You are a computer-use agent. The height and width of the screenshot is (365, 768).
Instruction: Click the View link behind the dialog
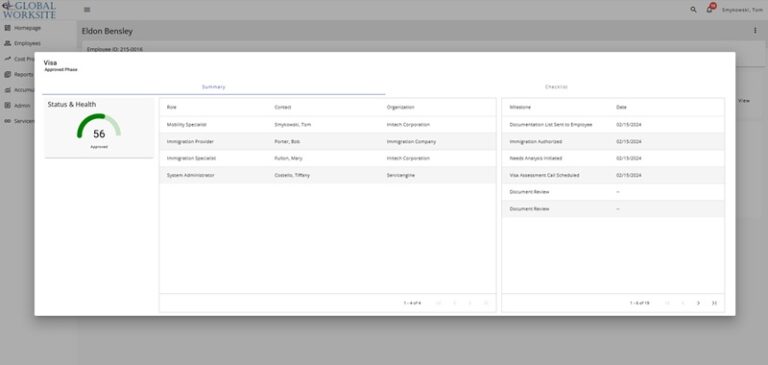point(744,100)
